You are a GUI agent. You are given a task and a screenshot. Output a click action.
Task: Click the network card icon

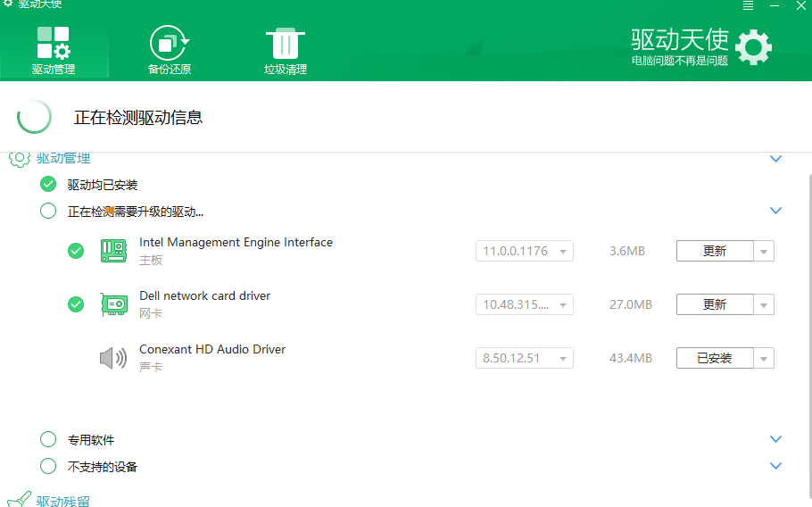(x=114, y=304)
